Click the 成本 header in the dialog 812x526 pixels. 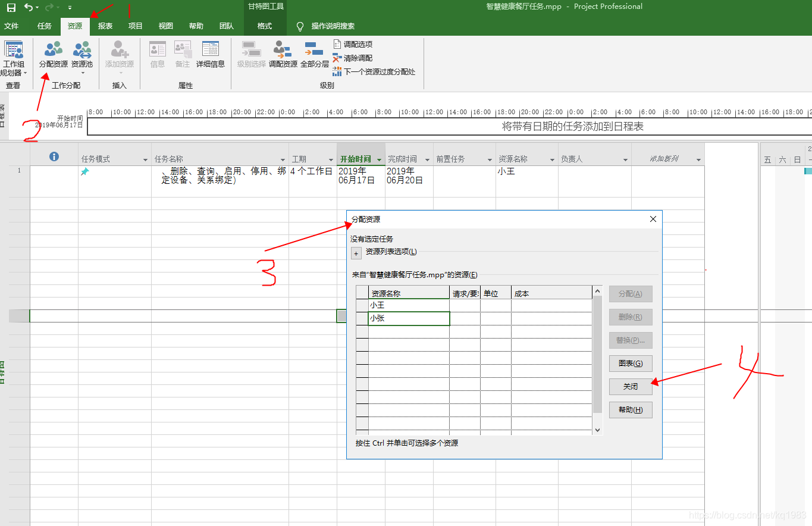click(551, 293)
